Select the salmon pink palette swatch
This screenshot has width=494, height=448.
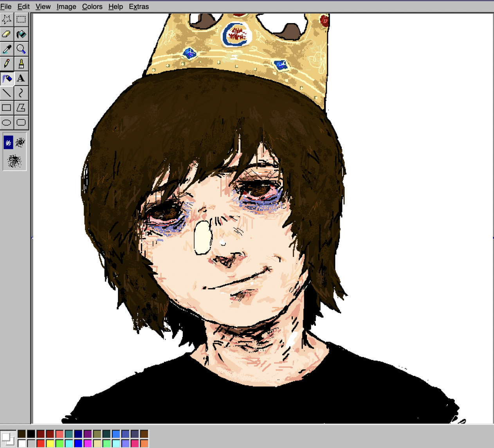click(x=59, y=434)
